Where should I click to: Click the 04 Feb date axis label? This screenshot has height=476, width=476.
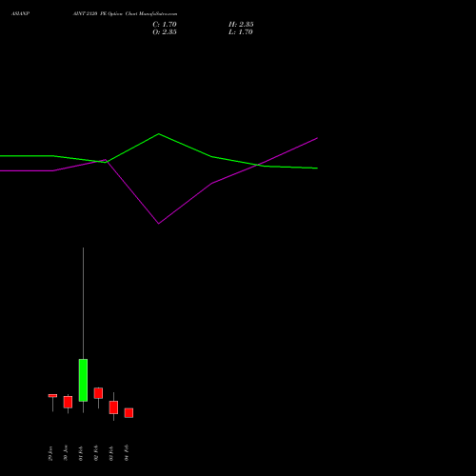(127, 453)
